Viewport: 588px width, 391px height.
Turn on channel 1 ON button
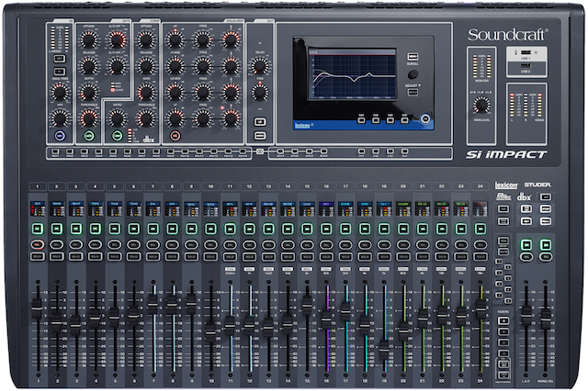tap(38, 229)
